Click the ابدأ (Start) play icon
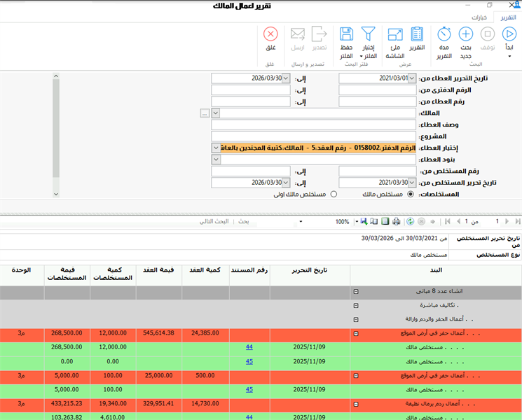This screenshot has height=420, width=522. (x=509, y=34)
